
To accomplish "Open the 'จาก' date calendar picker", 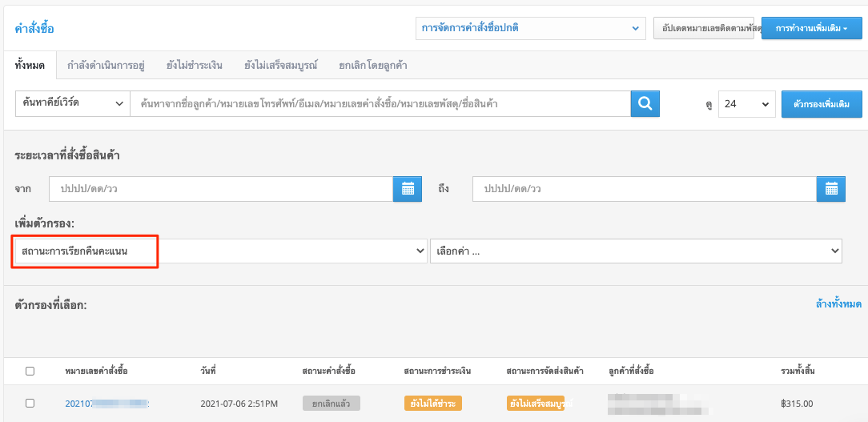I will (x=408, y=189).
